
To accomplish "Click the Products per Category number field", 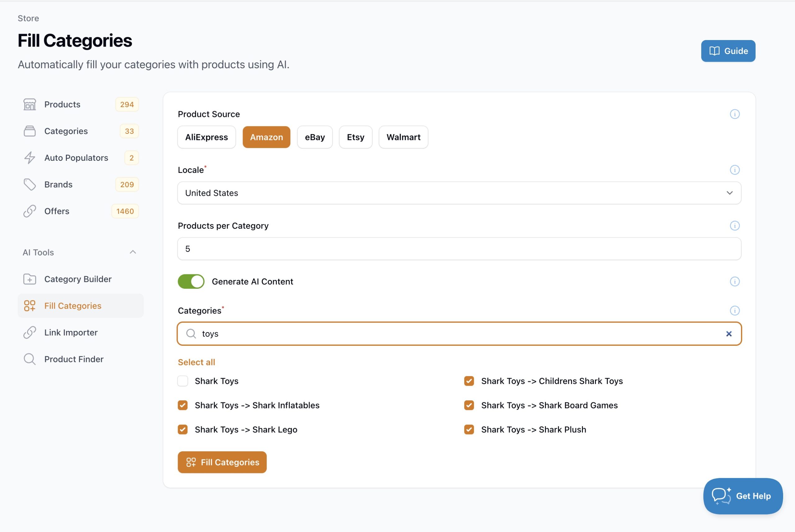I will point(459,249).
